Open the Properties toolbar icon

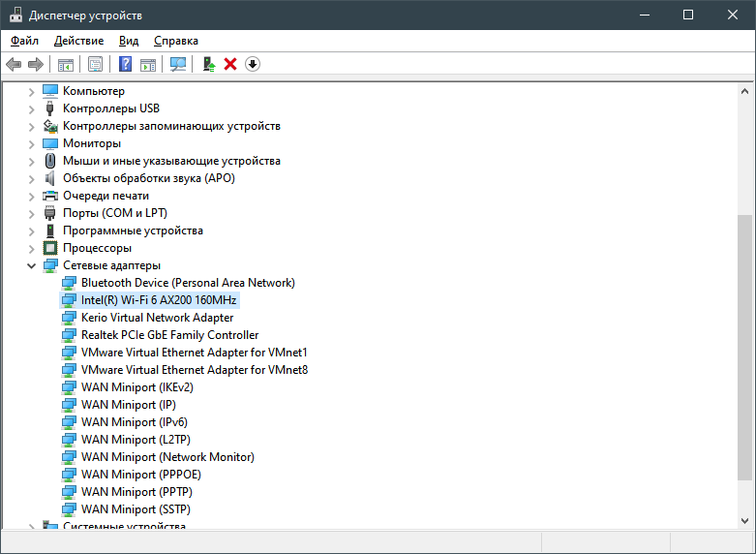point(95,64)
